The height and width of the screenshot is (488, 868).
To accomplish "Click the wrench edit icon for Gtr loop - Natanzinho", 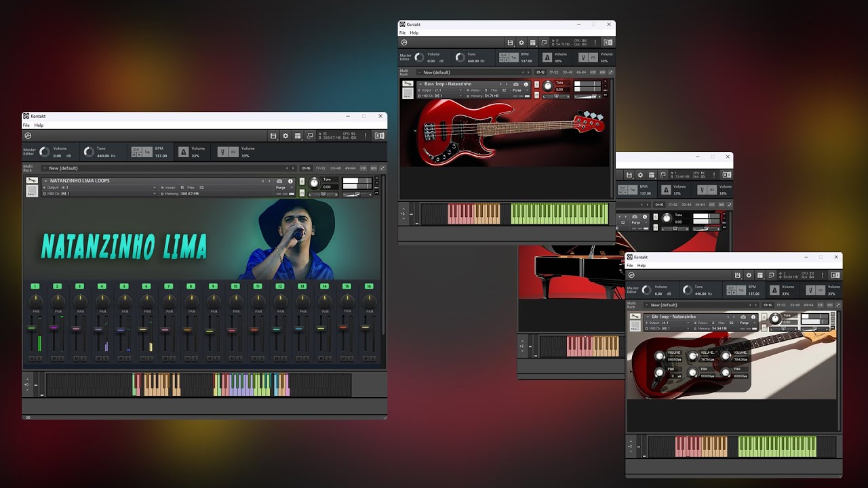I will [635, 317].
